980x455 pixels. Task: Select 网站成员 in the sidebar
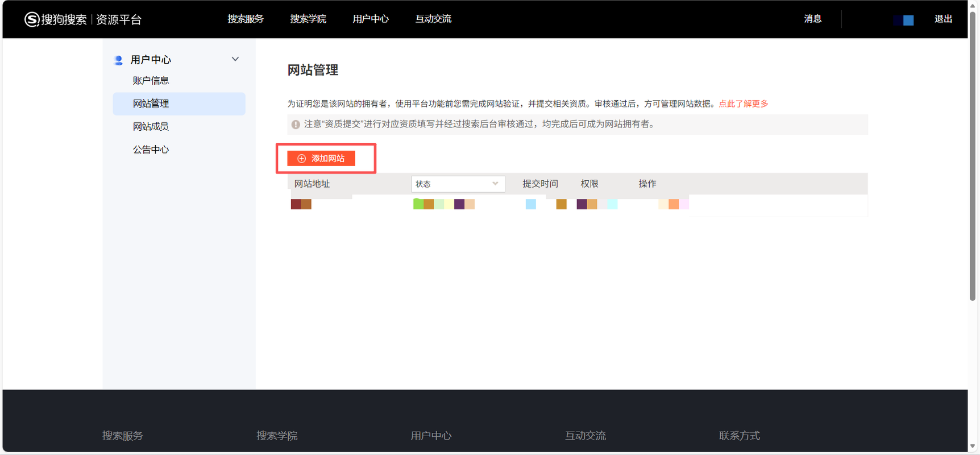pyautogui.click(x=151, y=127)
